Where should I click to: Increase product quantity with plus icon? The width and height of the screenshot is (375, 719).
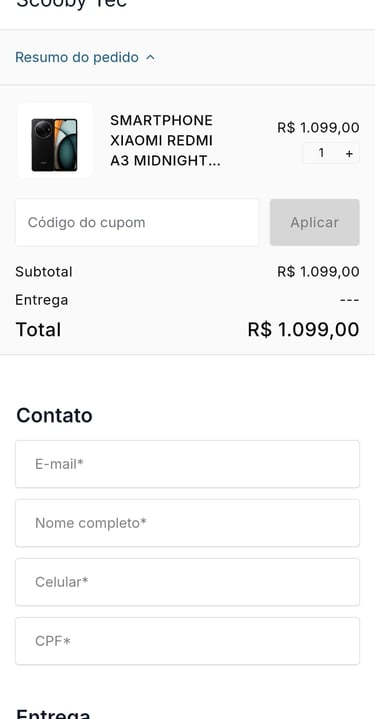[349, 153]
